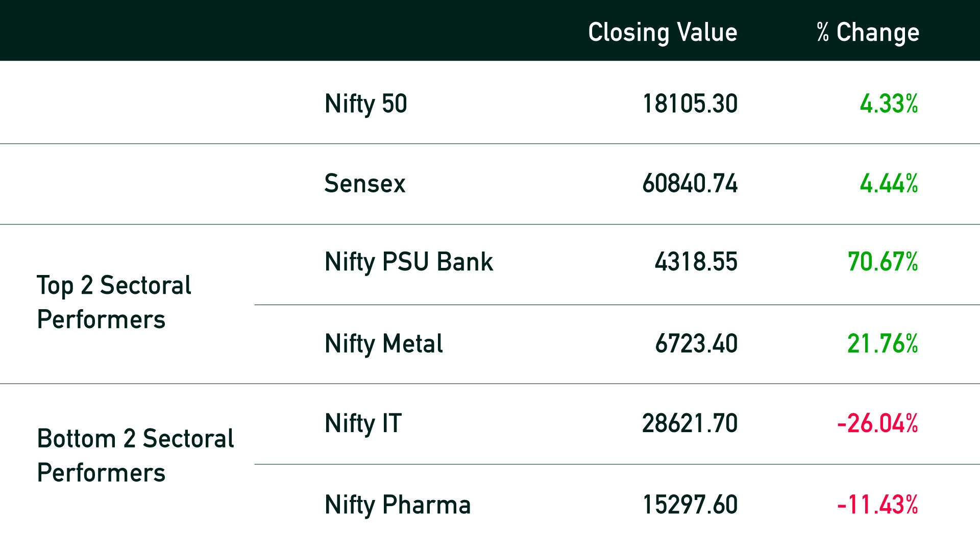
Task: Click Nifty PSU Bank value 4318.55
Action: 696,262
